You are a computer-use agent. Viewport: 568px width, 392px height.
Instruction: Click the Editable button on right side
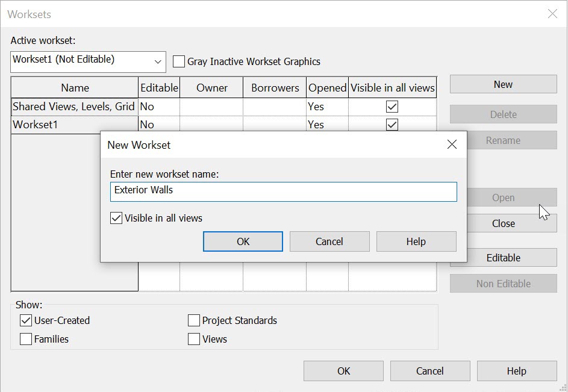[x=503, y=258]
